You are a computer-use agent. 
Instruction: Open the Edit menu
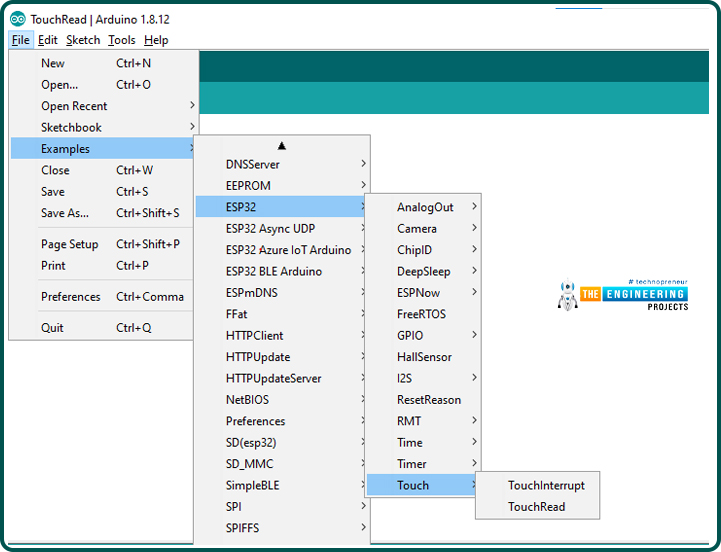[47, 40]
